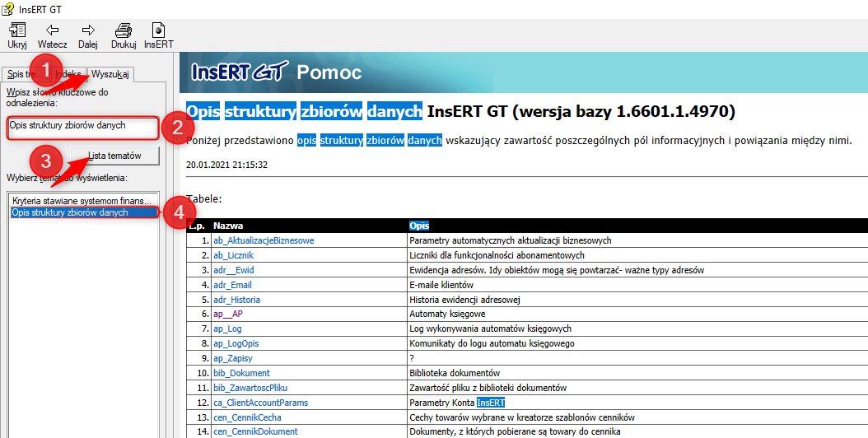
Task: Click the 'Tabele:' heading
Action: point(204,198)
